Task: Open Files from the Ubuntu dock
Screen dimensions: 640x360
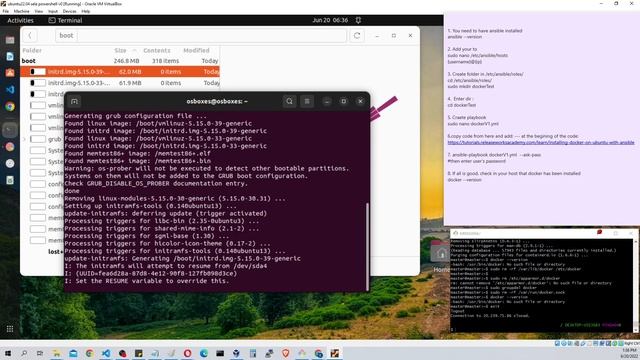Action: coord(10,40)
